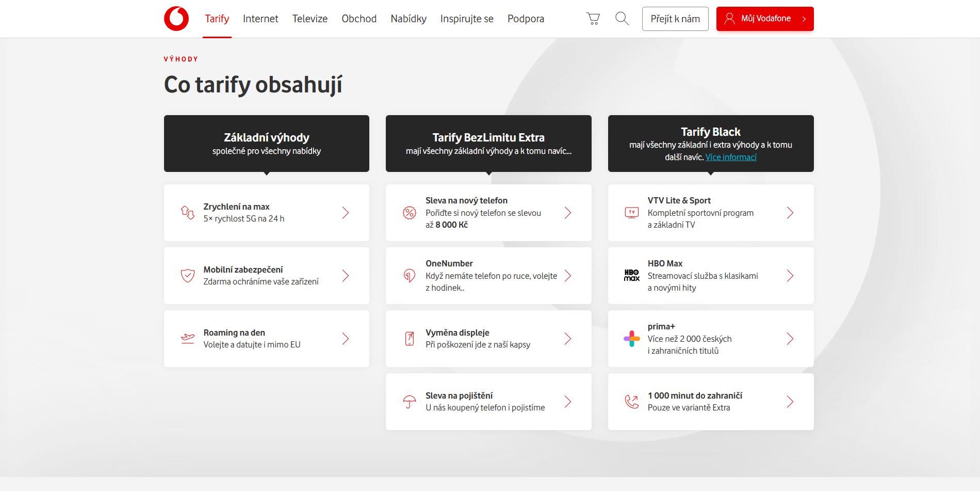Viewport: 980px width, 491px height.
Task: Click the Roaming na den airplane icon
Action: 188,338
